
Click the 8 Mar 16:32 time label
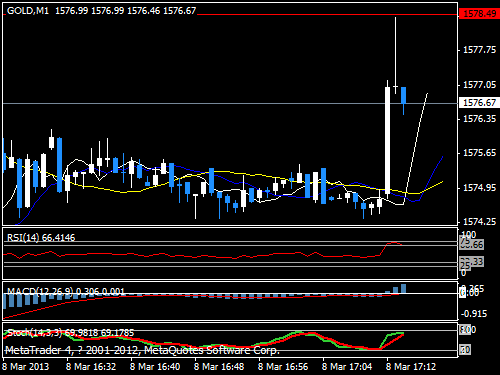coord(91,367)
